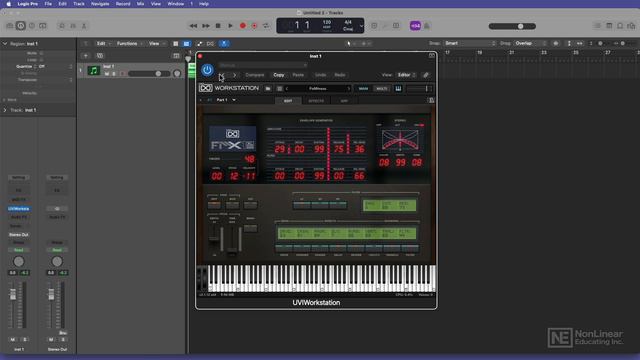Start playback with the Play button
The height and width of the screenshot is (360, 640).
pos(230,26)
